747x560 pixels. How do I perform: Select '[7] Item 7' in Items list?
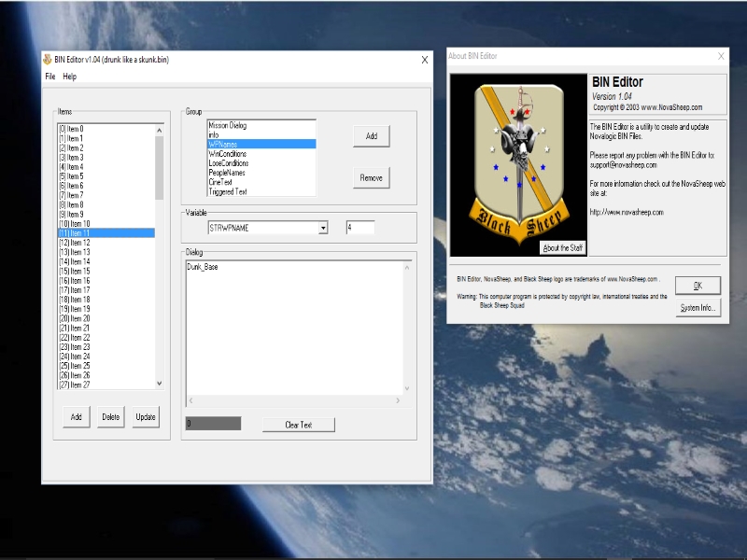click(x=106, y=195)
